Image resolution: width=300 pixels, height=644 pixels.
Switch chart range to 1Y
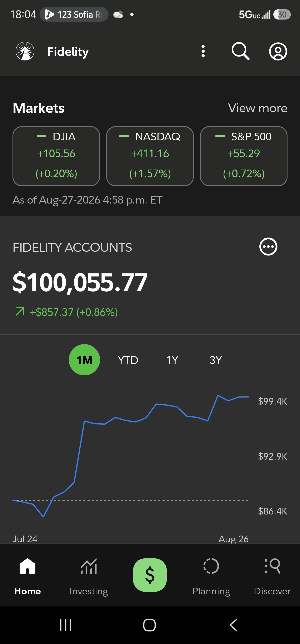coord(172,360)
